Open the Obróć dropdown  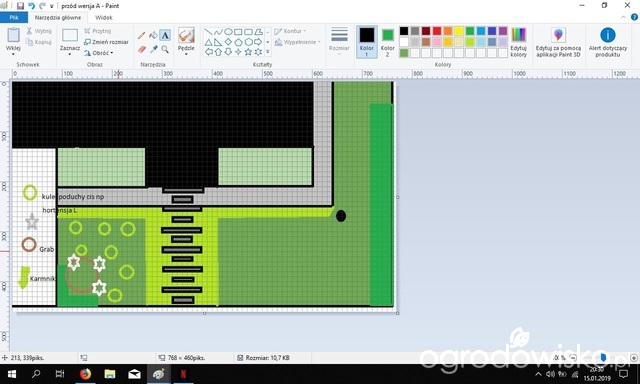(x=98, y=53)
